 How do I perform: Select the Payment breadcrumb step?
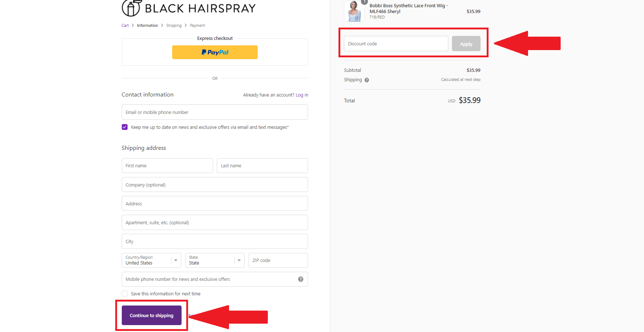[197, 25]
